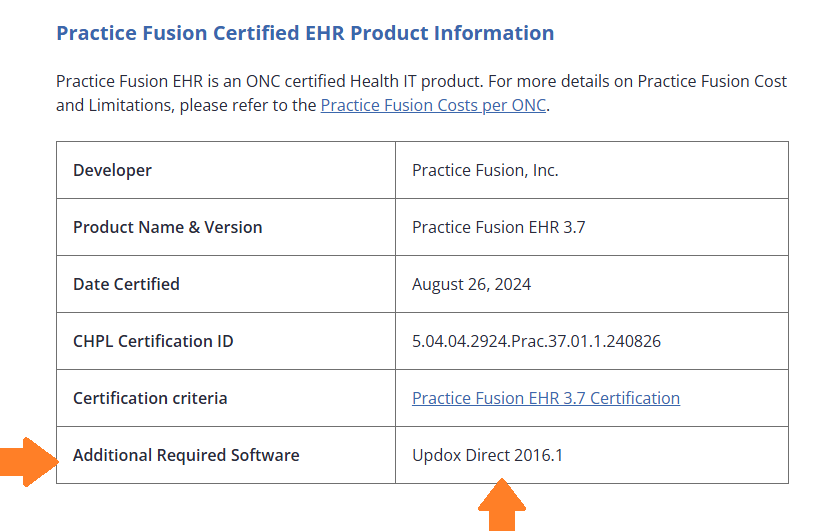Click the Practice Fusion EHR 3.7 value cell
Screen dimensions: 826x531
point(498,227)
